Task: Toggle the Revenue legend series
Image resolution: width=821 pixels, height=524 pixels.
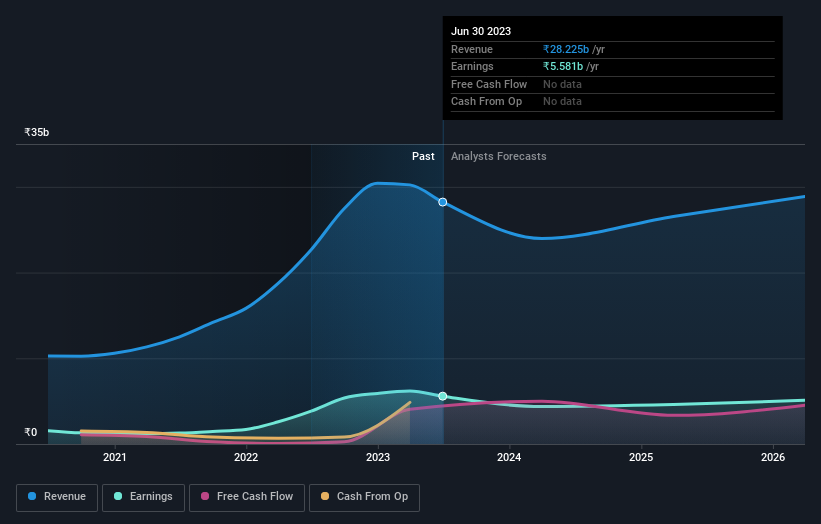Action: 57,497
